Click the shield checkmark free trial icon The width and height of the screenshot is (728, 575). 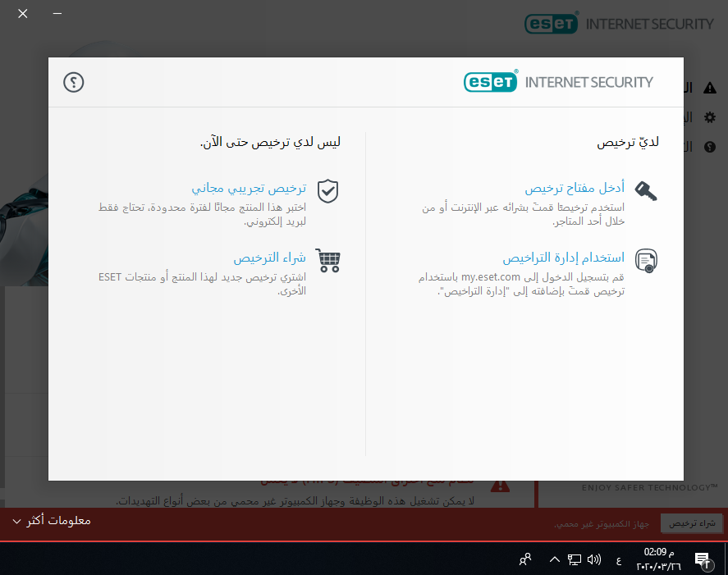click(327, 191)
